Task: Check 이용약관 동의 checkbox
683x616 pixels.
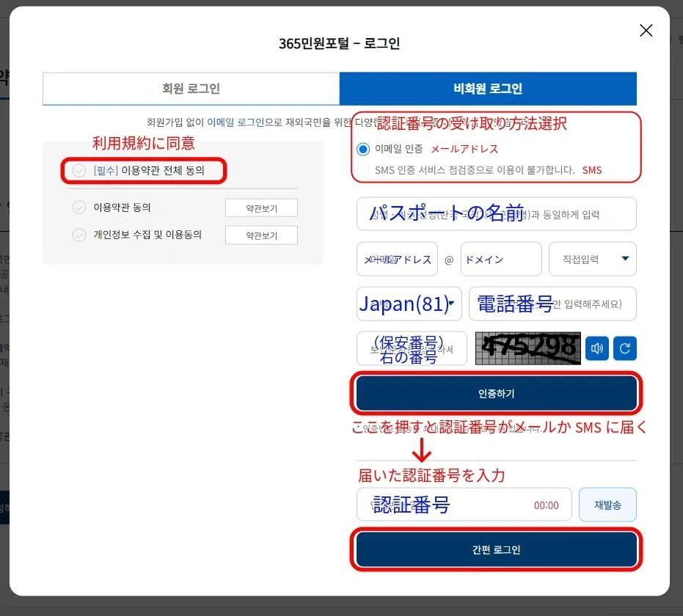Action: pyautogui.click(x=78, y=208)
